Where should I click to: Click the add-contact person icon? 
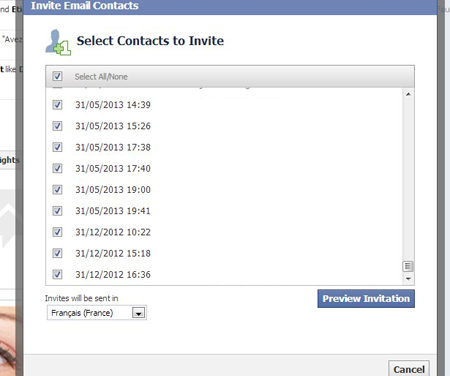(58, 42)
